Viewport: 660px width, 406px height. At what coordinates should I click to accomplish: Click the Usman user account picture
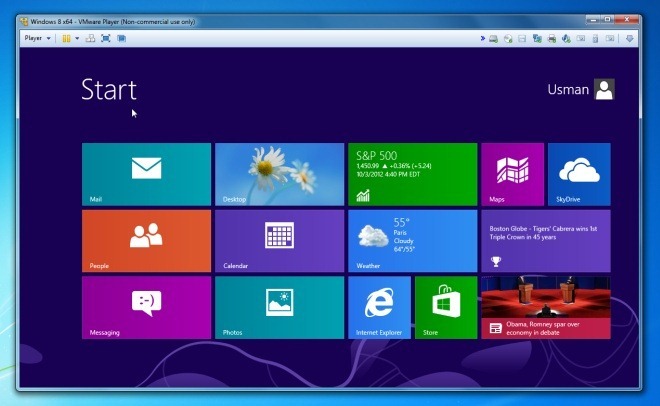[604, 89]
